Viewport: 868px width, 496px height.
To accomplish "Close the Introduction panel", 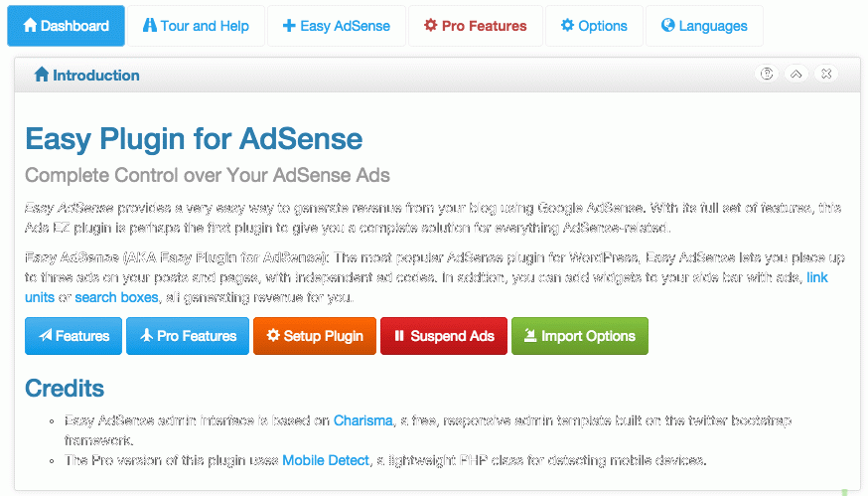I will point(826,74).
